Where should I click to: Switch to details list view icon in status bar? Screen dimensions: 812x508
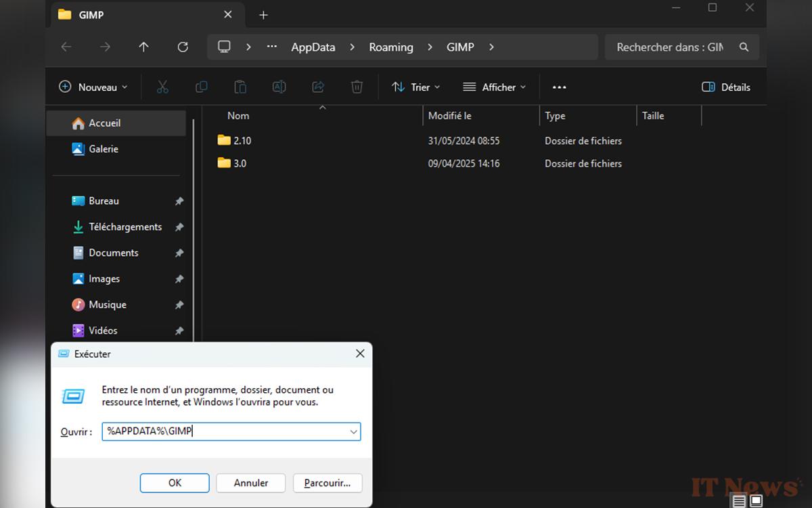[x=740, y=501]
